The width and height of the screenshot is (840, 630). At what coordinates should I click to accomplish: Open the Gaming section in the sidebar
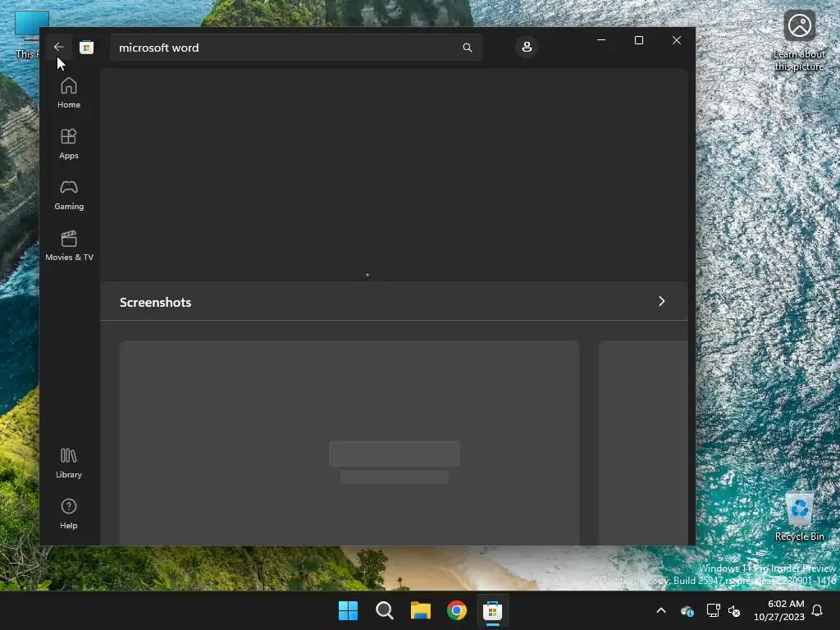click(x=69, y=194)
